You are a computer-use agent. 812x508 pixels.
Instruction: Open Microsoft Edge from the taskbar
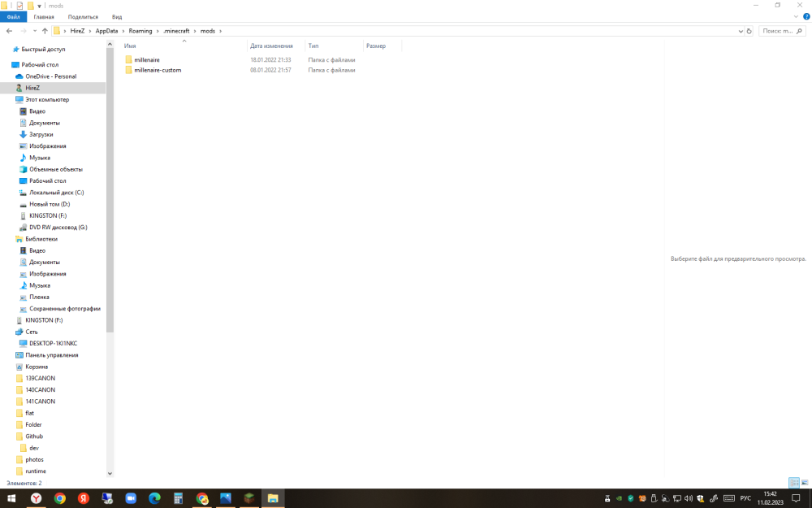pos(154,499)
